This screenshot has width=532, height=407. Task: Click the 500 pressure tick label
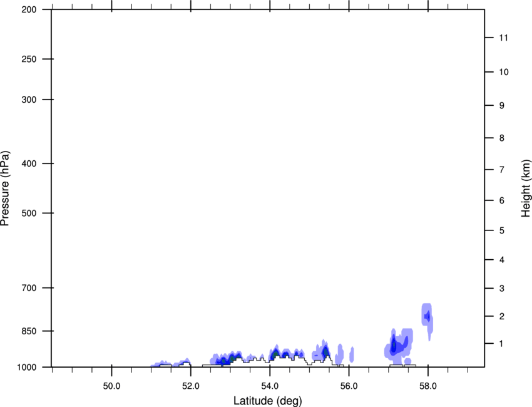(x=29, y=213)
